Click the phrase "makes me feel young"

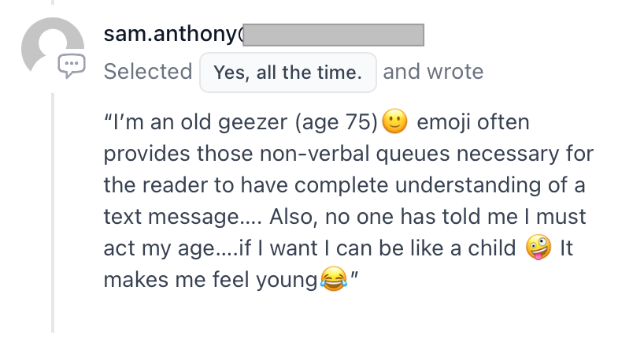click(x=211, y=281)
